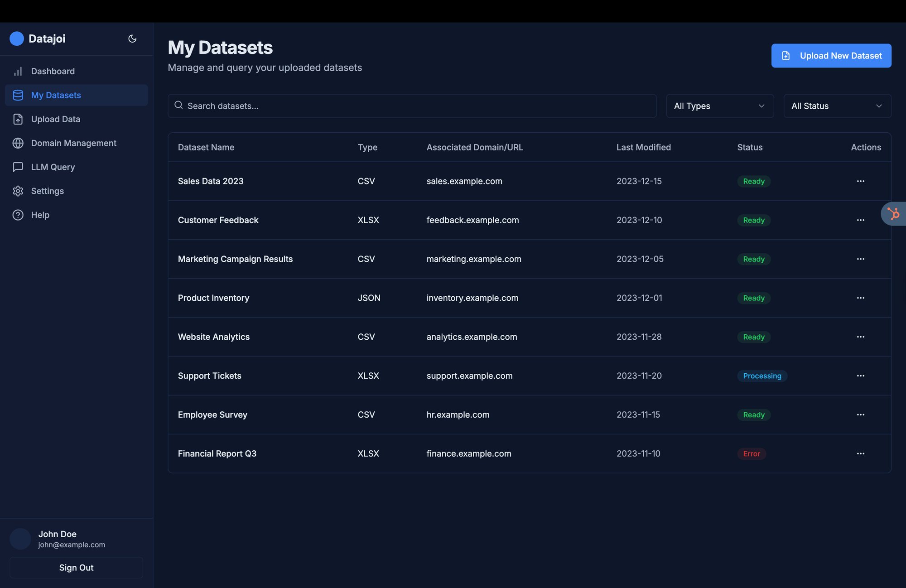Open the HubSpot chat widget icon
Image resolution: width=906 pixels, height=588 pixels.
(x=893, y=213)
